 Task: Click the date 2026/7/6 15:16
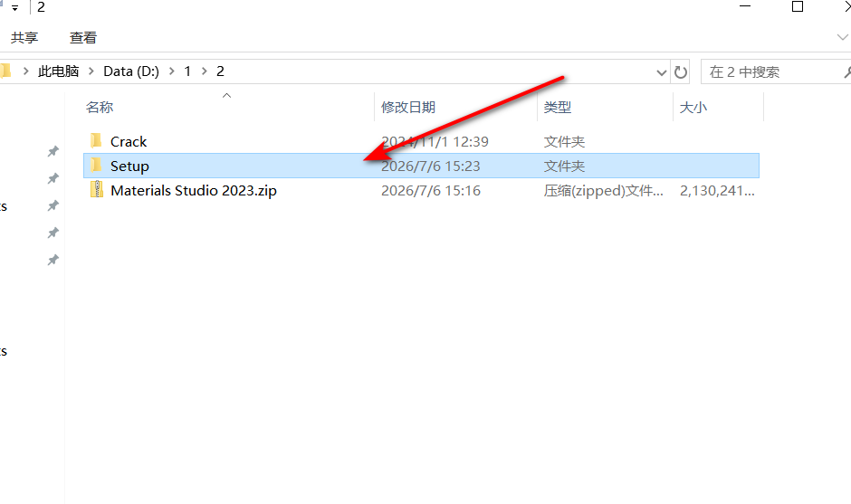(430, 190)
